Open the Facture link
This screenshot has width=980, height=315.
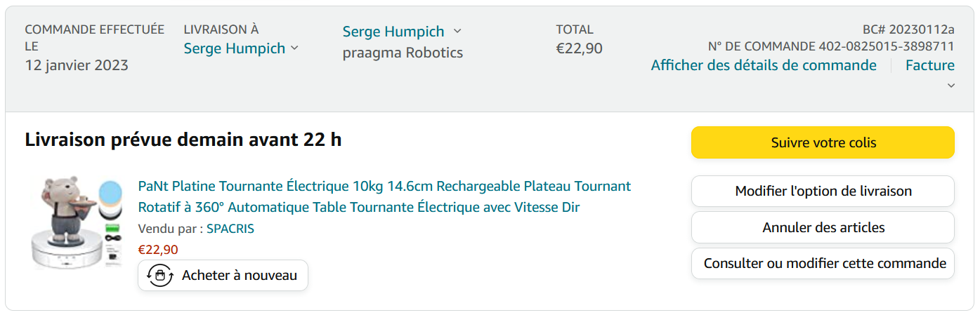tap(929, 65)
